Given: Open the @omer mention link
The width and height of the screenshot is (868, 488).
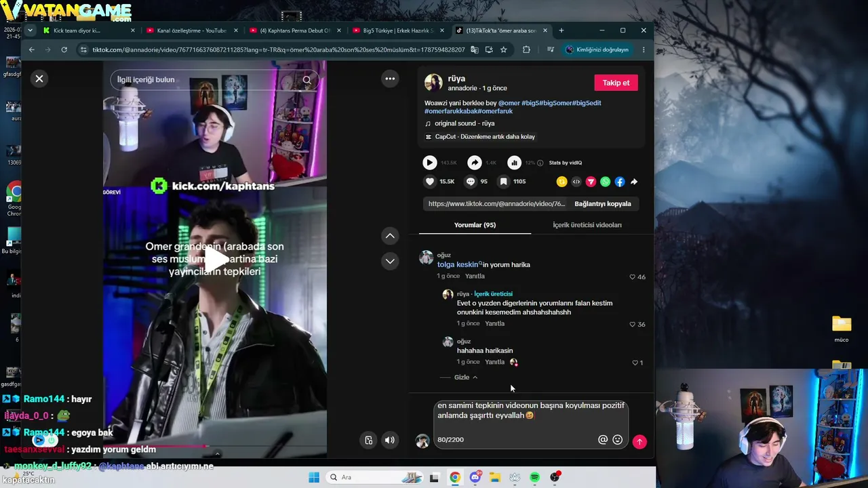Looking at the screenshot, I should (509, 103).
